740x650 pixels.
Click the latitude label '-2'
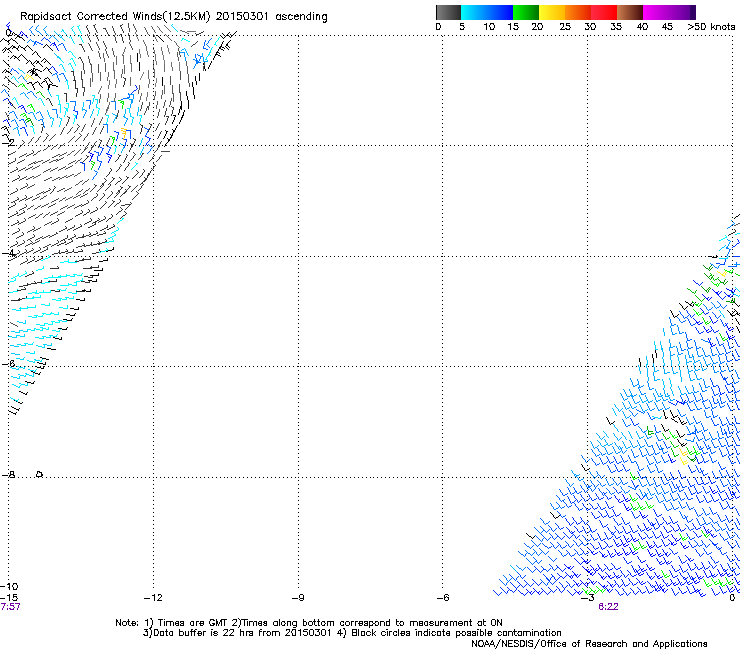pyautogui.click(x=8, y=142)
